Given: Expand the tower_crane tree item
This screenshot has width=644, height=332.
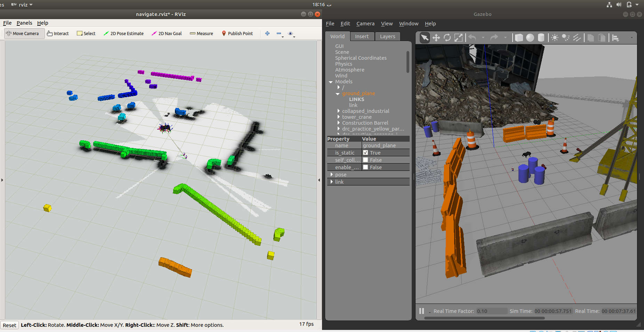Looking at the screenshot, I should coord(338,117).
